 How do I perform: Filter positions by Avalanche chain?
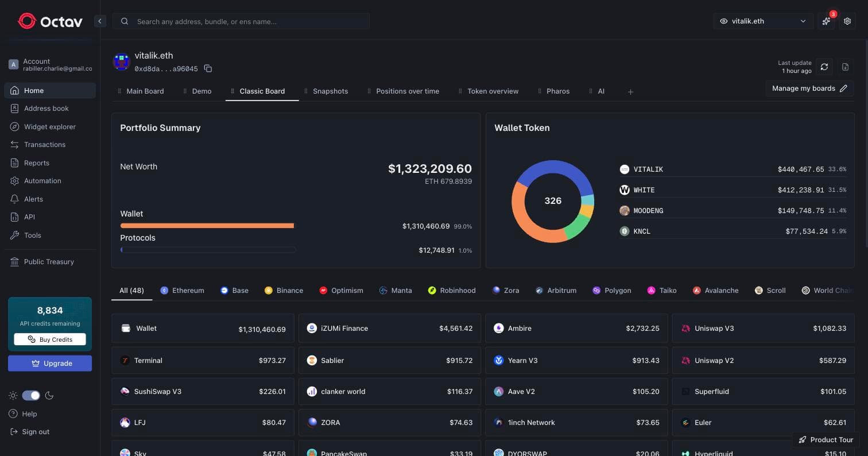coord(715,291)
